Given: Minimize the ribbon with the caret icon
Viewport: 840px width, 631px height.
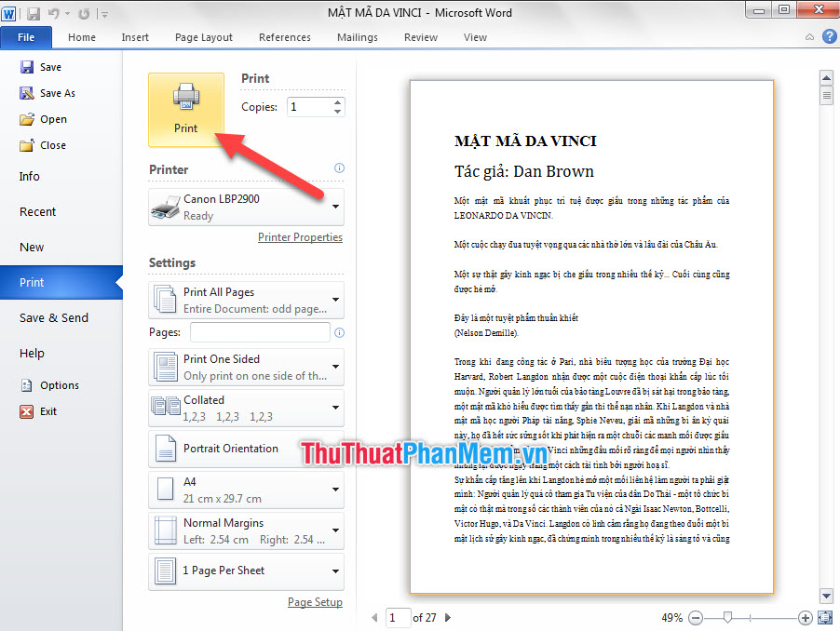Looking at the screenshot, I should (x=809, y=37).
